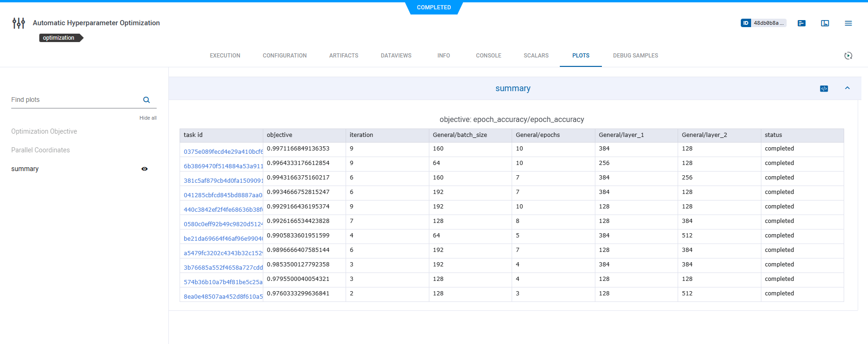Screen dimensions: 868x344
Task: Click the hyperparameter optimization sliders icon
Action: (x=19, y=23)
